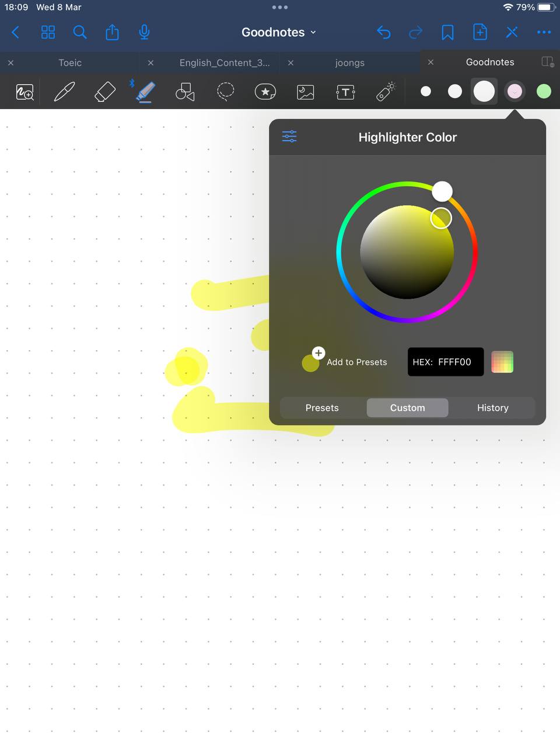Open the Image insert tool
Screen dimensions: 560x747
pos(306,92)
